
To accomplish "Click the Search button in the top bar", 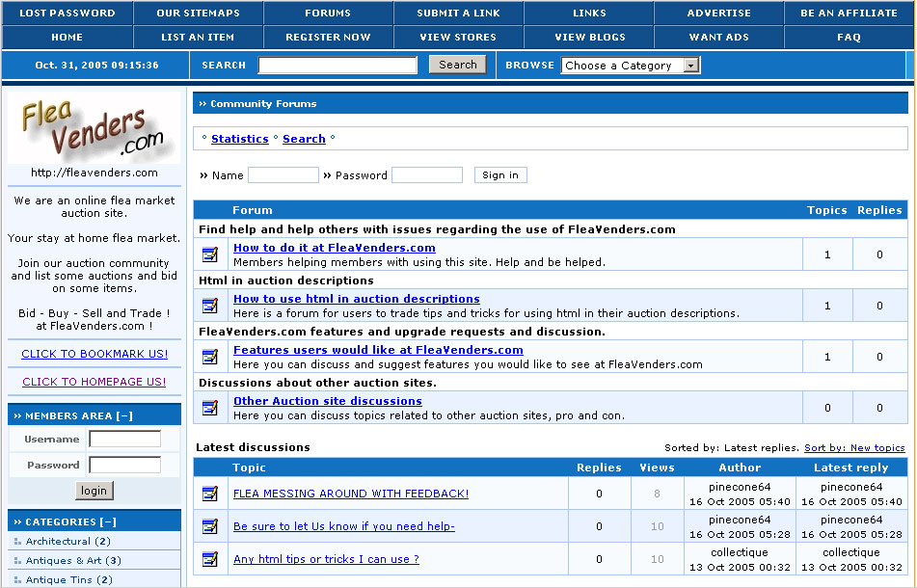I will tap(458, 65).
